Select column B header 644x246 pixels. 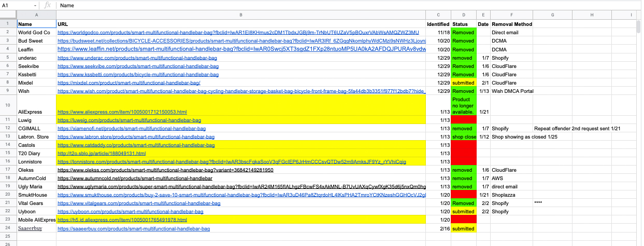(241, 15)
